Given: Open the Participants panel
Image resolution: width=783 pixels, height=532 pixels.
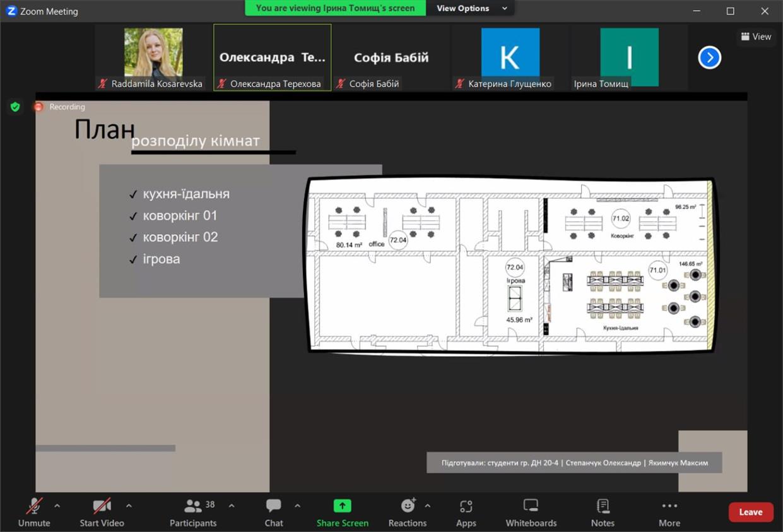Looking at the screenshot, I should coord(193,512).
